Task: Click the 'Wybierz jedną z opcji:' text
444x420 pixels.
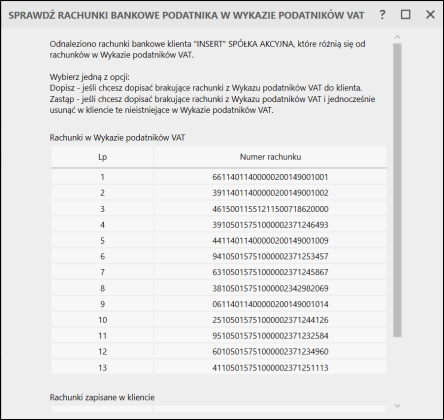Action: pos(90,77)
